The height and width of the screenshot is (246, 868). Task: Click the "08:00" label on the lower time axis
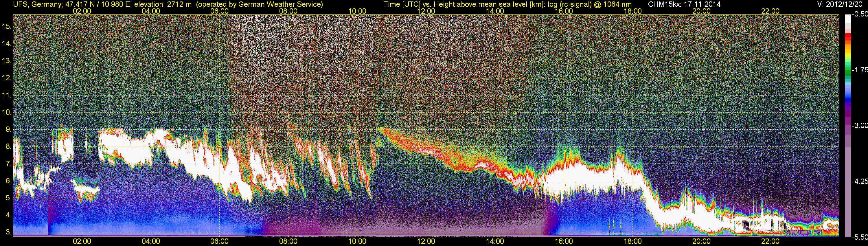pos(288,241)
